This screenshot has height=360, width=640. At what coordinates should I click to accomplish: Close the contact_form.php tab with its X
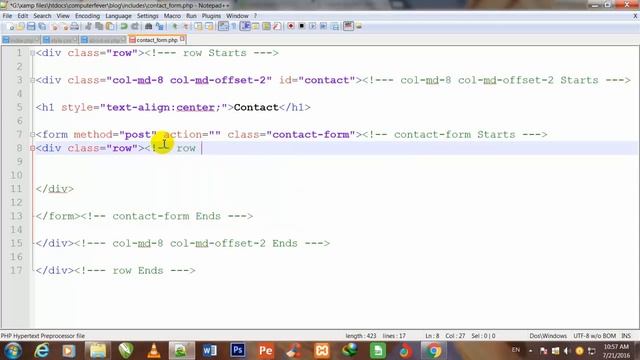pyautogui.click(x=182, y=39)
